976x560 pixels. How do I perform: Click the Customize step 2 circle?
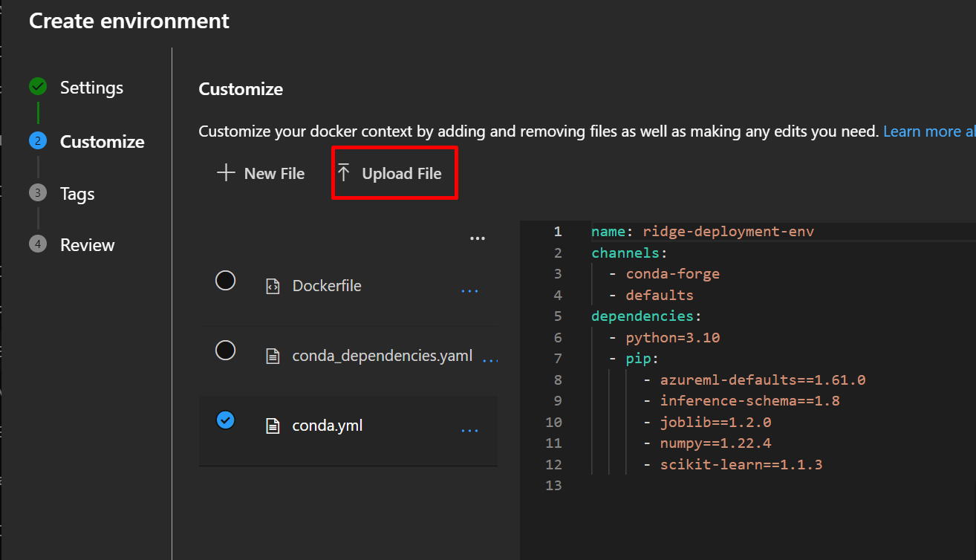click(38, 141)
